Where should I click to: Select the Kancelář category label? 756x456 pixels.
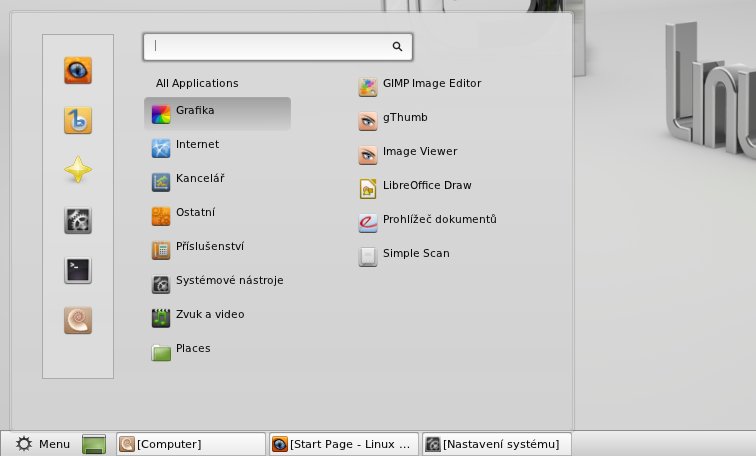200,178
